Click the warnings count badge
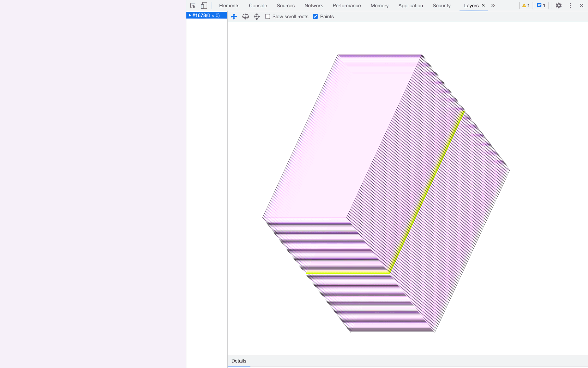Image resolution: width=588 pixels, height=368 pixels. [x=526, y=6]
